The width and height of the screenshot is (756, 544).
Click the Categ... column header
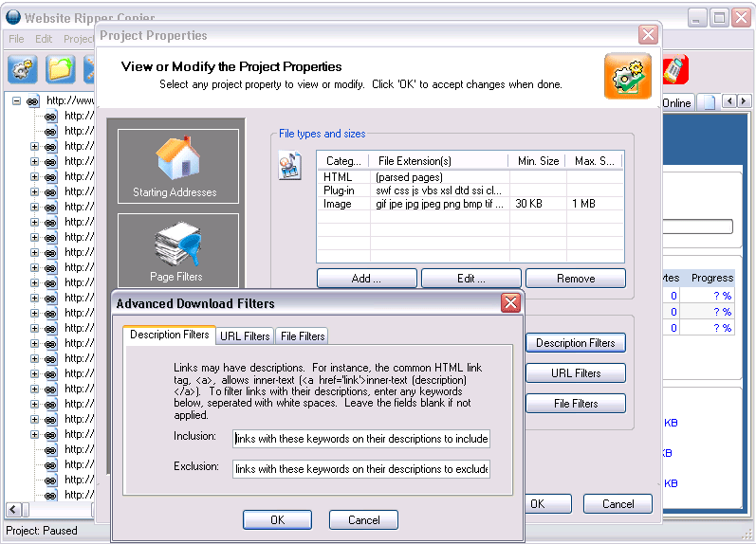[x=343, y=161]
